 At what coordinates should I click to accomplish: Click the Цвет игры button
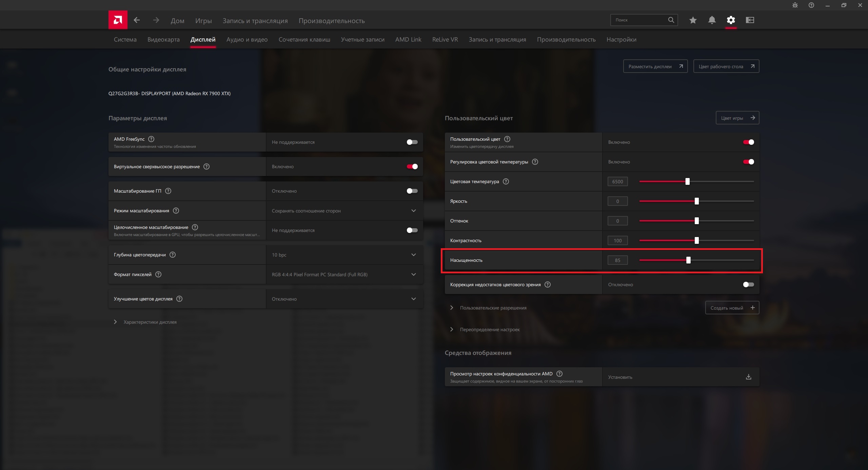[x=737, y=118]
